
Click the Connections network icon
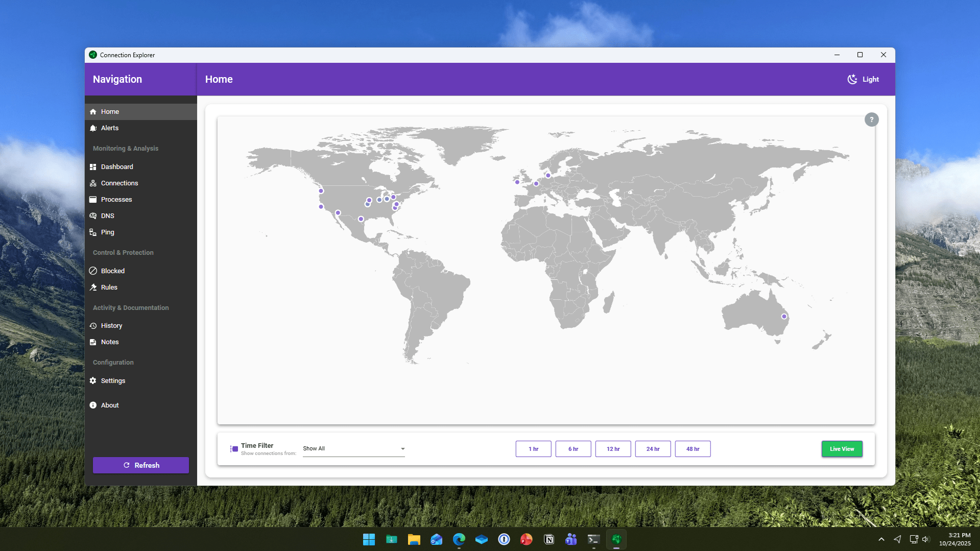(93, 183)
